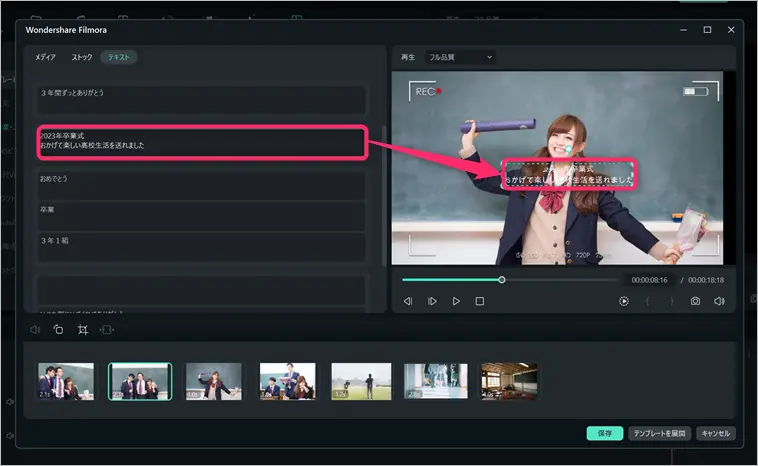Click the next frame playback icon
758x466 pixels.
(432, 301)
